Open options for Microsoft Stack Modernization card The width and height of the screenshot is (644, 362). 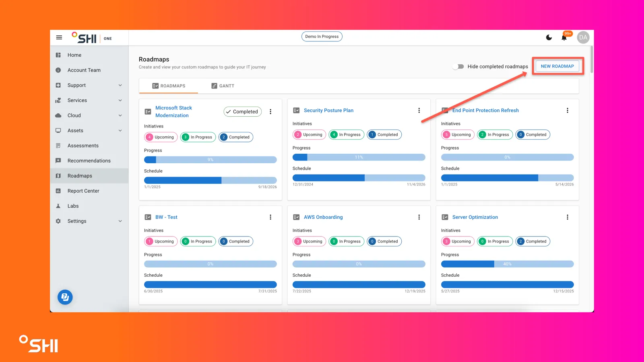pyautogui.click(x=270, y=112)
